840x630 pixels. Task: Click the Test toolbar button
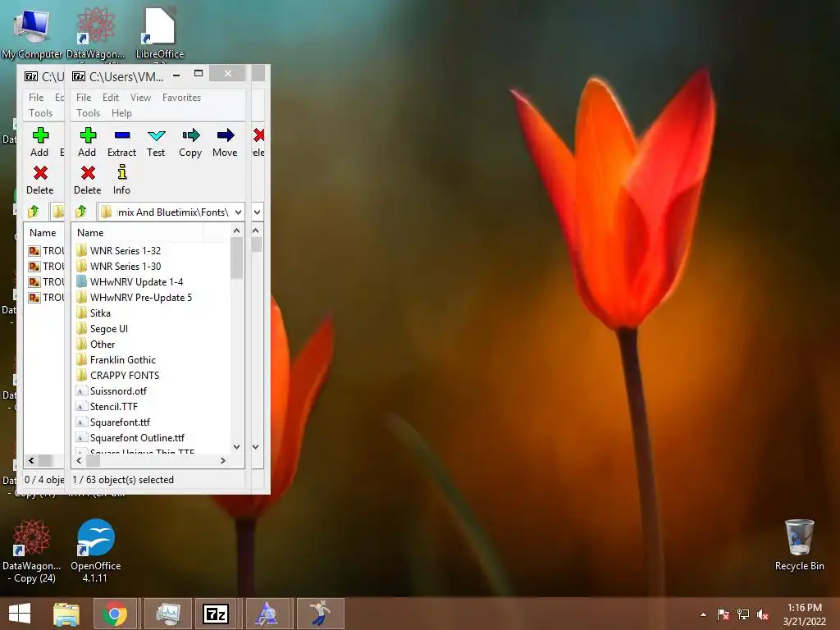click(156, 143)
